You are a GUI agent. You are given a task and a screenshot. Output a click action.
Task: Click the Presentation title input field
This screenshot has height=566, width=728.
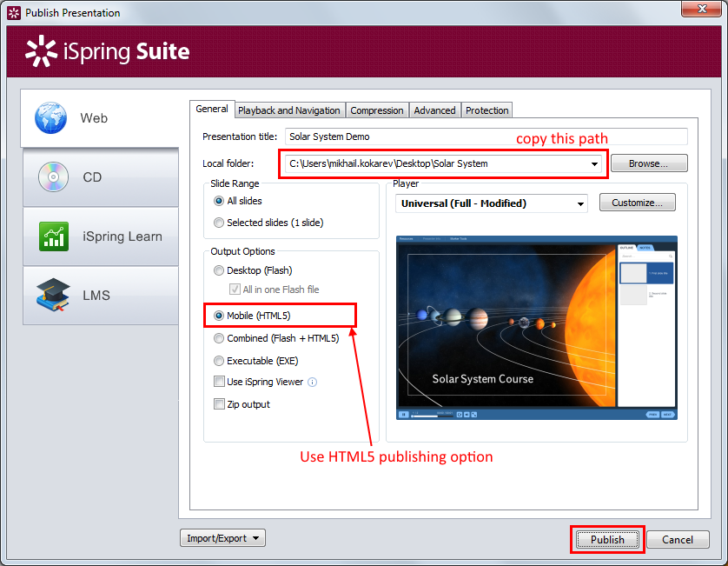pyautogui.click(x=486, y=137)
